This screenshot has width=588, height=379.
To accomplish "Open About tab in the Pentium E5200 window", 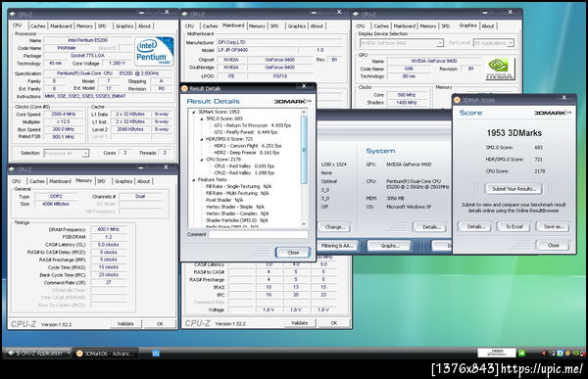I will pyautogui.click(x=144, y=25).
